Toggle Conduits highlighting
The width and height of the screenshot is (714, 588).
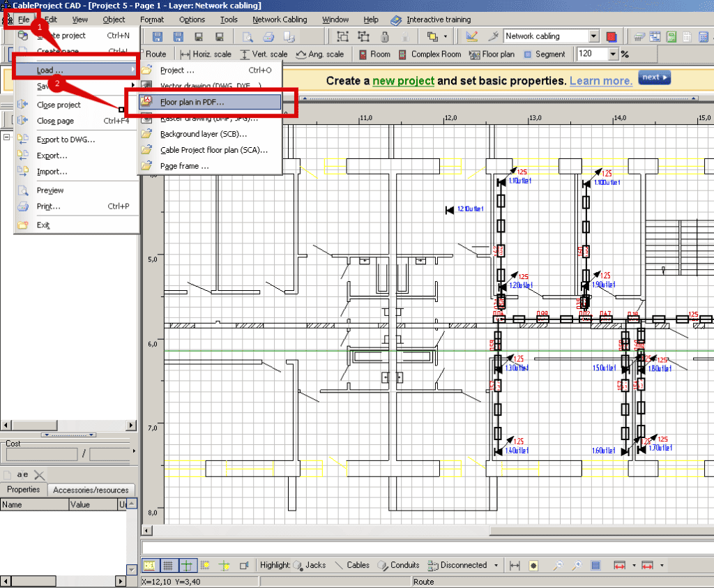399,565
